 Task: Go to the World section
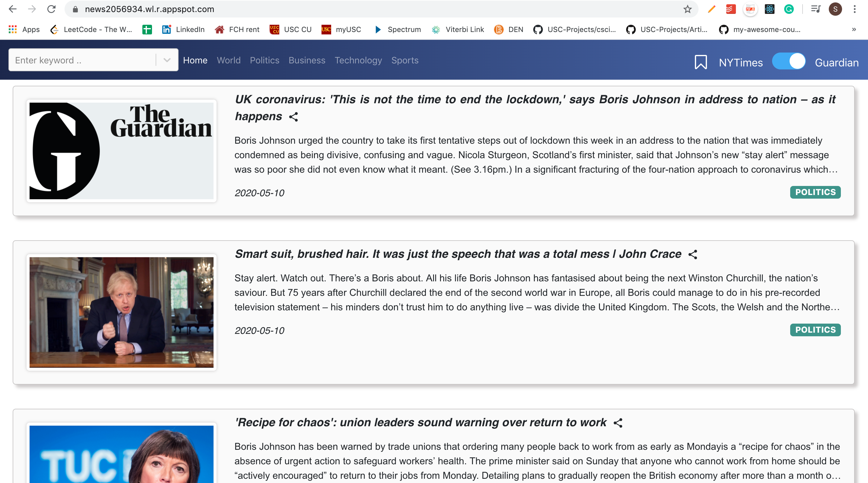coord(228,60)
